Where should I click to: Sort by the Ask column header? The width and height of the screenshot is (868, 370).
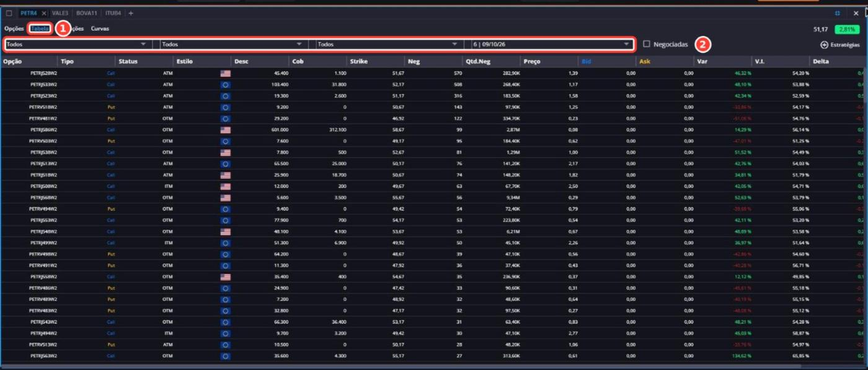click(644, 61)
